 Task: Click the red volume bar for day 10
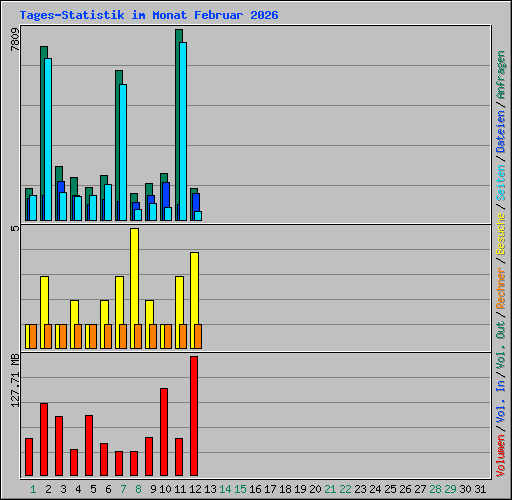tap(164, 432)
